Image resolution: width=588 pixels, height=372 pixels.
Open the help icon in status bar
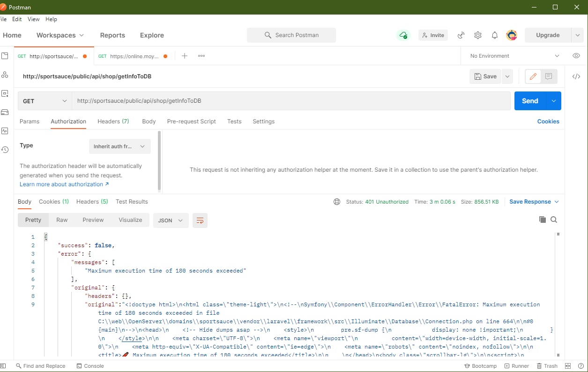tap(580, 366)
